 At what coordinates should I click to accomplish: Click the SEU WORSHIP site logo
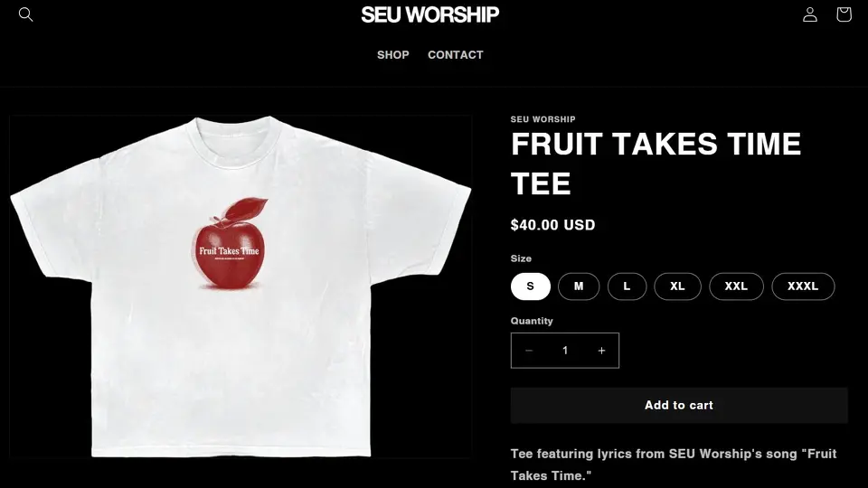click(x=430, y=15)
